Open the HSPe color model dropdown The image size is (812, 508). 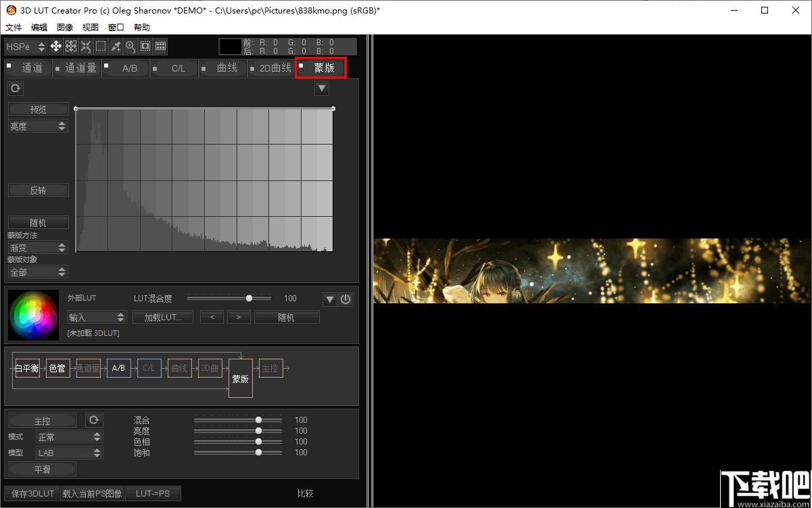(26, 47)
